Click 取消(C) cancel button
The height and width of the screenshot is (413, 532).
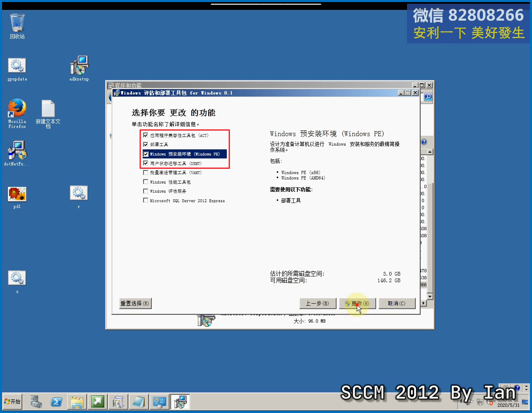pos(397,303)
